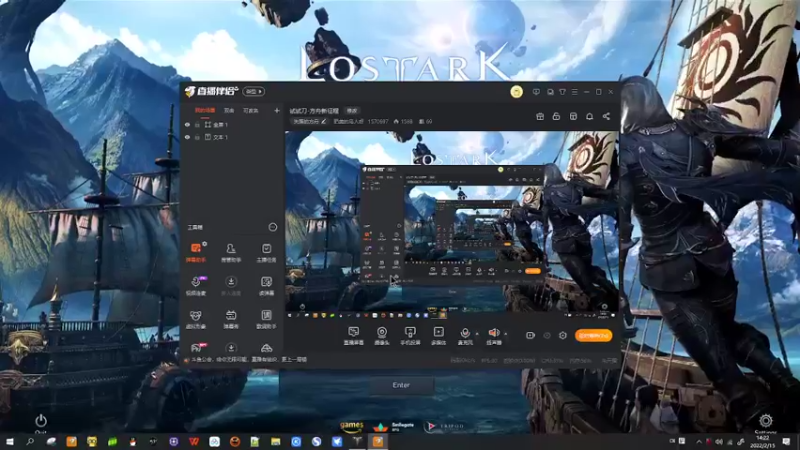The height and width of the screenshot is (450, 800).
Task: Click the 修改 edit title button
Action: coord(352,110)
